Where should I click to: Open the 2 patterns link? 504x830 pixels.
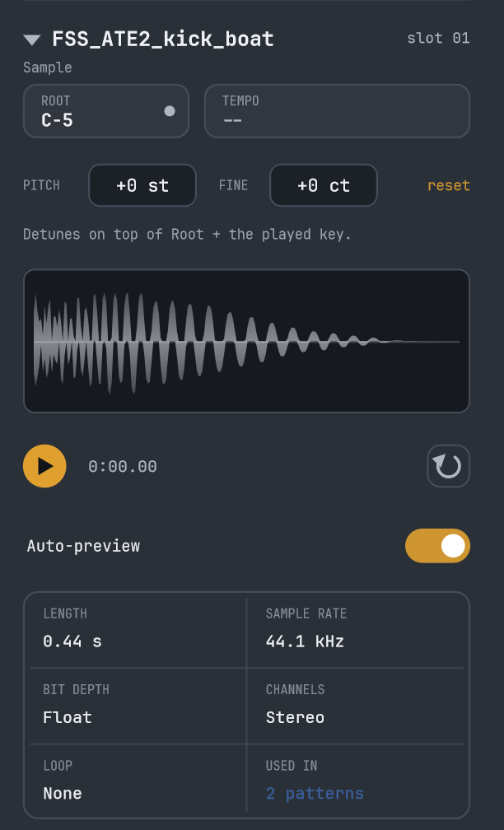tap(315, 794)
